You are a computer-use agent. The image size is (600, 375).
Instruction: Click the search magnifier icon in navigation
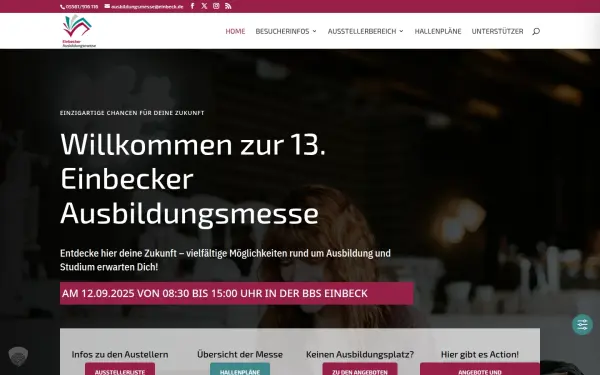tap(536, 31)
